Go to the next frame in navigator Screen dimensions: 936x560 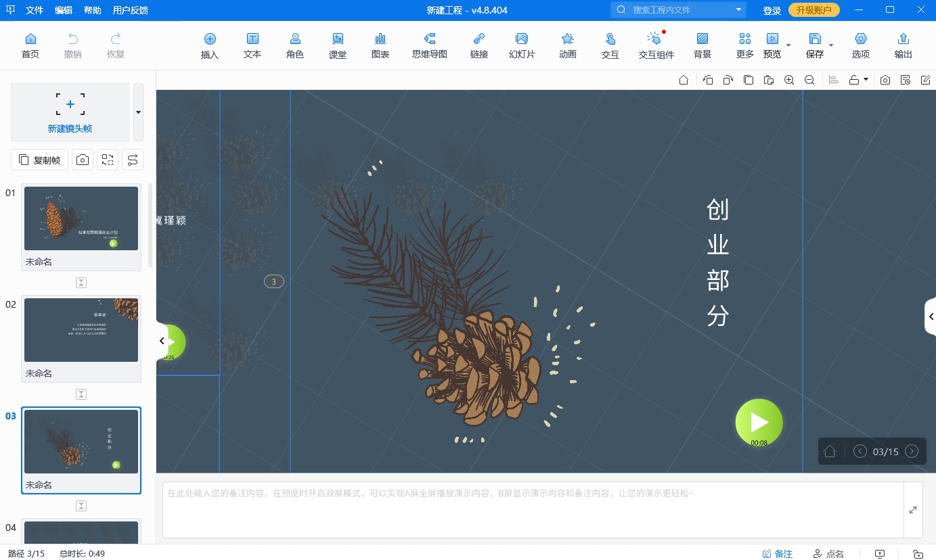click(912, 451)
